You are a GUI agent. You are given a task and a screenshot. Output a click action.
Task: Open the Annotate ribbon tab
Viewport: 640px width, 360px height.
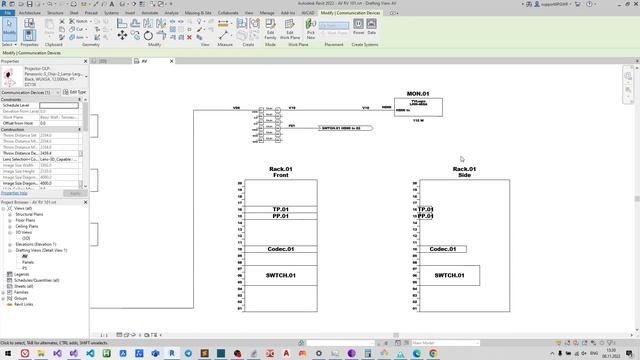pos(149,13)
